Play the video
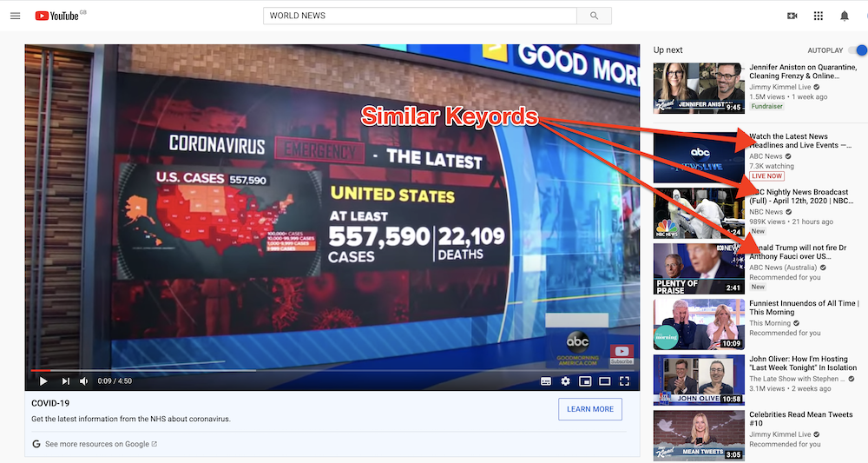868x463 pixels. (x=43, y=381)
